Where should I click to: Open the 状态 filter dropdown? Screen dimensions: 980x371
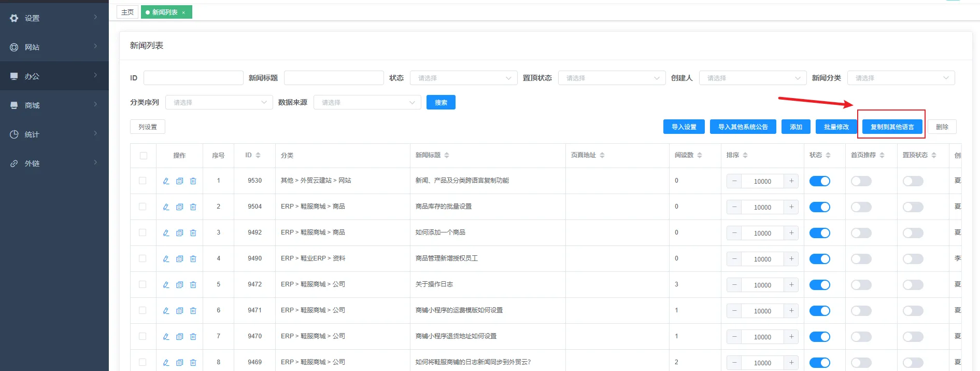click(x=463, y=78)
